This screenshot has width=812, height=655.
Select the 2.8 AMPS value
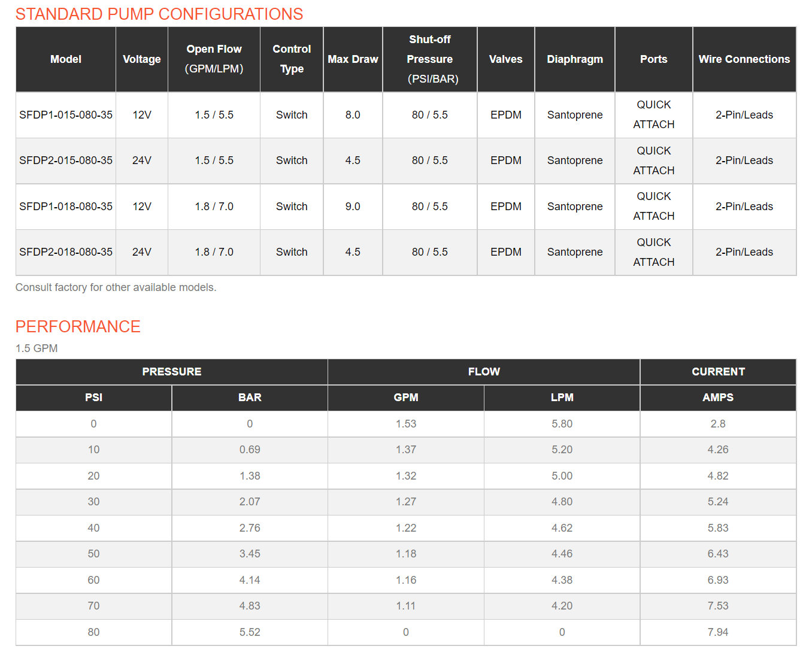[718, 424]
